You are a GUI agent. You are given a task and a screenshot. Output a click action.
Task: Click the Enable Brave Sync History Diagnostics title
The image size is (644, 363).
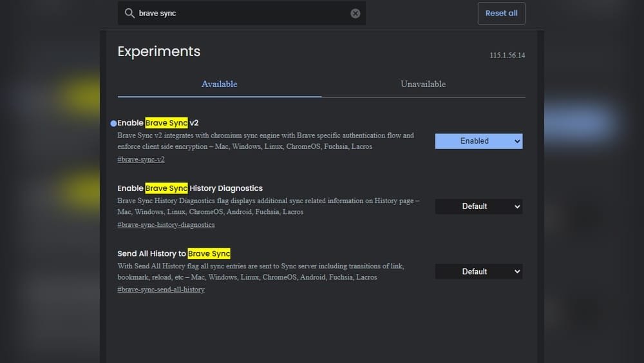190,188
